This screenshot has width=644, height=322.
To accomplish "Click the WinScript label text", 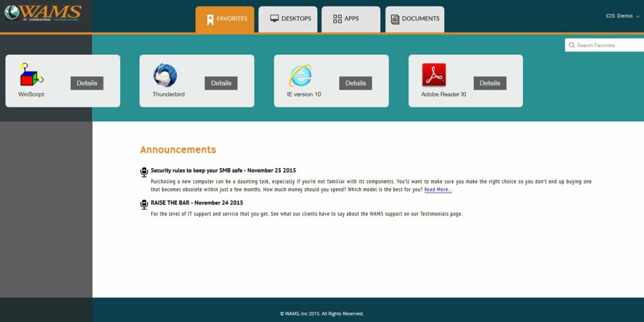I will (31, 94).
